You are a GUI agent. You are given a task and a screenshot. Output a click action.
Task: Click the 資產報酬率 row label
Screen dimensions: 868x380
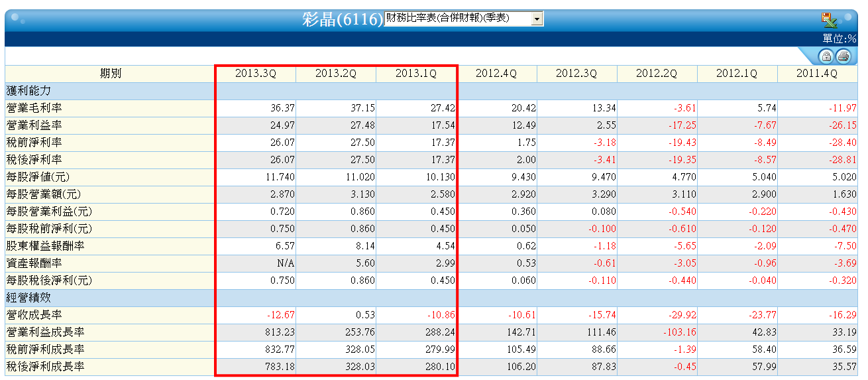point(34,263)
